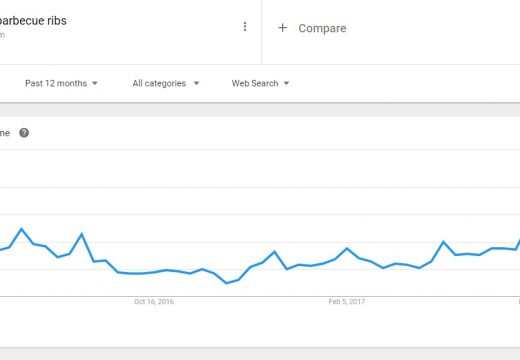Click the empty area of the Compare card
Screen dimensions: 520x360
(x=433, y=32)
